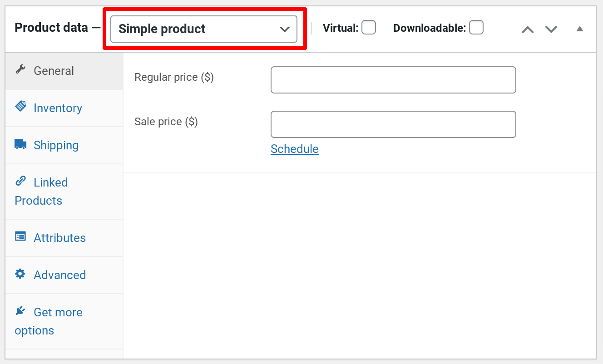Click the Sale price input box
The width and height of the screenshot is (603, 364).
click(x=393, y=124)
